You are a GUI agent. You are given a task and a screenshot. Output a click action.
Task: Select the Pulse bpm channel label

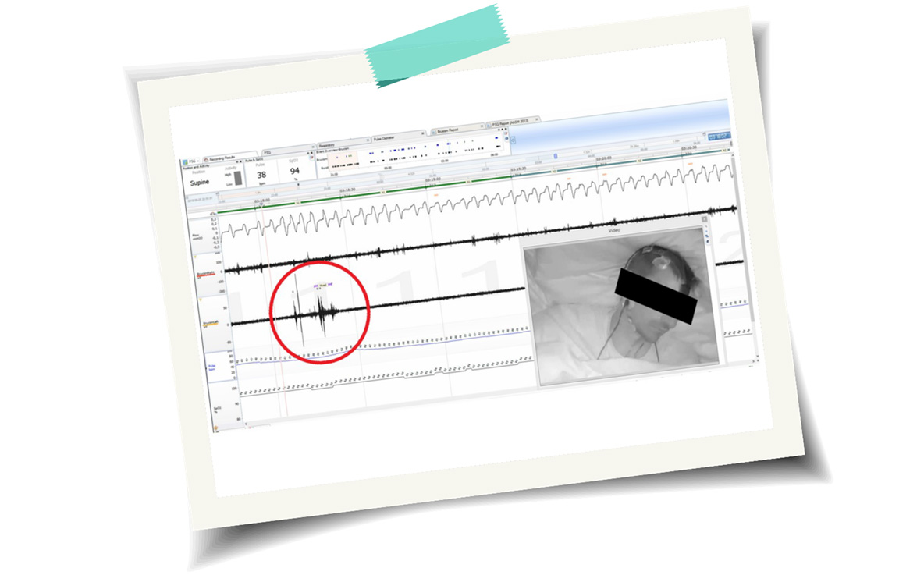(212, 368)
